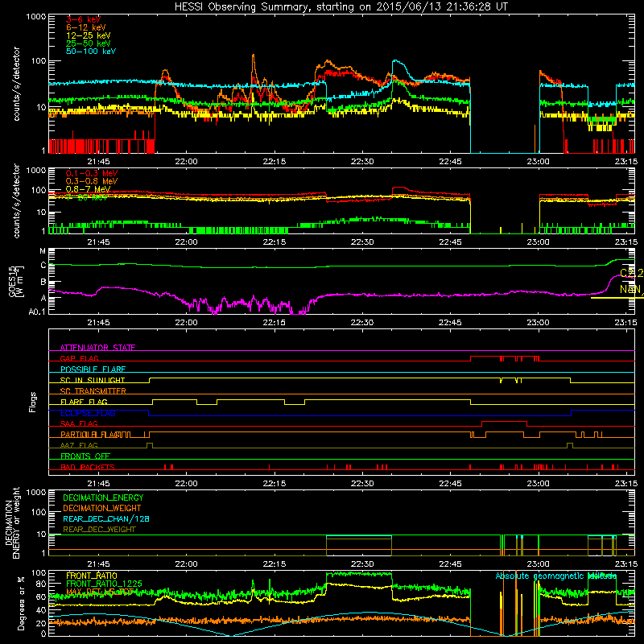The width and height of the screenshot is (644, 644).
Task: Select the POSSIBLE_FLARE flag label
Action: (93, 369)
